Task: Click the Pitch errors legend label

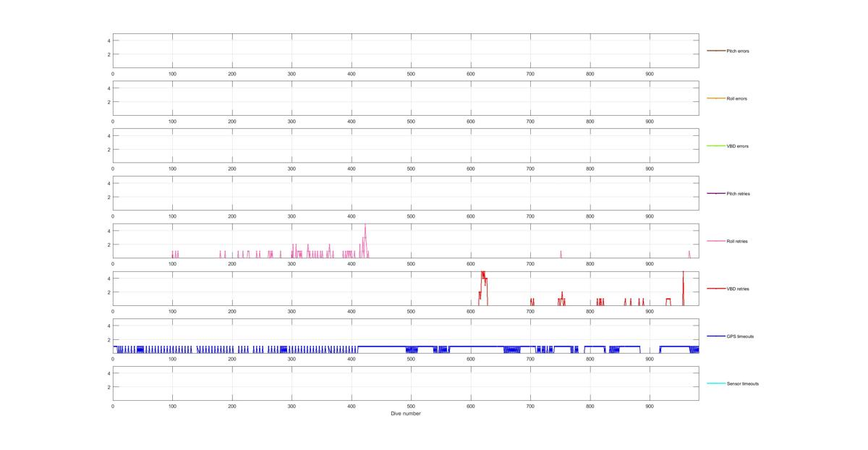Action: click(x=738, y=51)
